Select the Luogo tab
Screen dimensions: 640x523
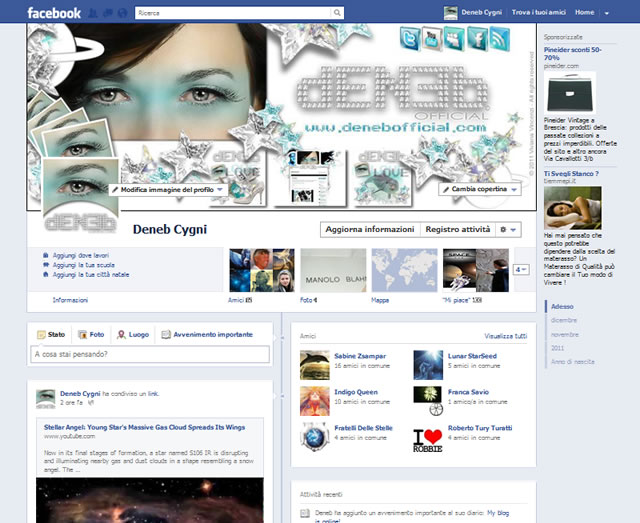pyautogui.click(x=133, y=334)
